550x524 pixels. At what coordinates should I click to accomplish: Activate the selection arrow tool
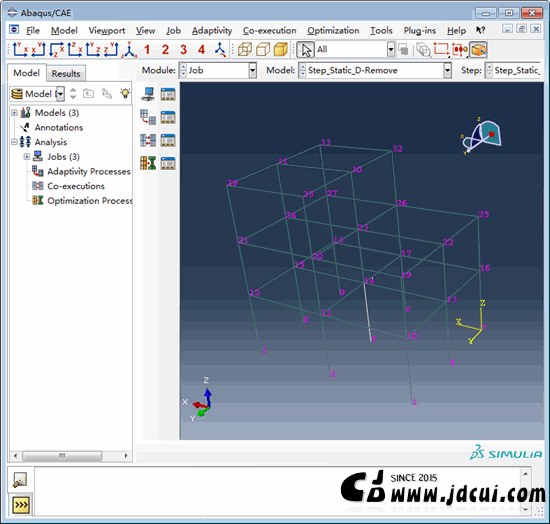[306, 50]
